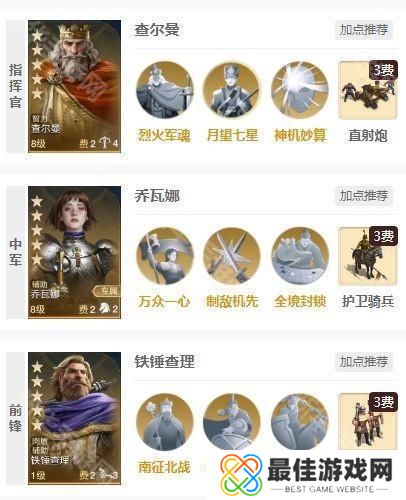The image size is (406, 500).
Task: Select the 全境封锁 skill icon
Action: tap(300, 256)
